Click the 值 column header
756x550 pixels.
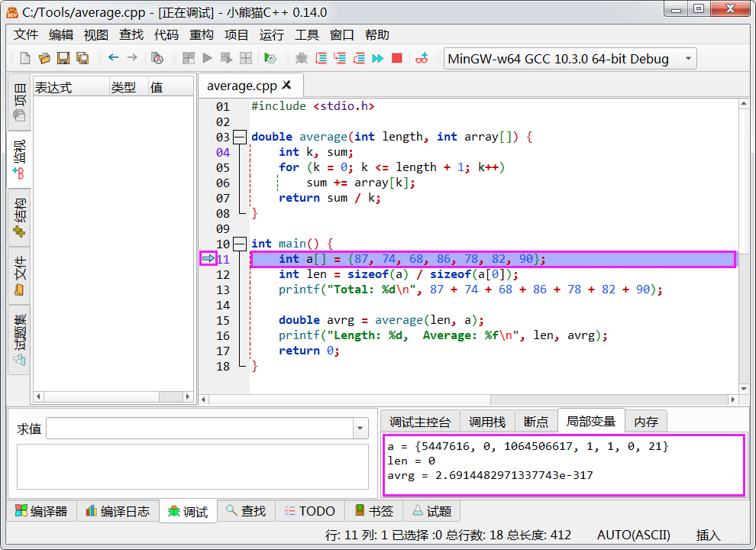click(x=171, y=87)
